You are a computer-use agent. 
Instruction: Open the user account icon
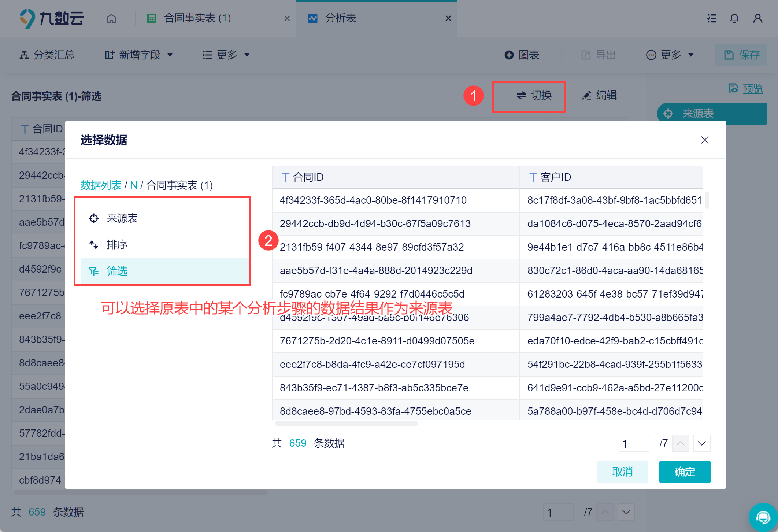(x=757, y=18)
